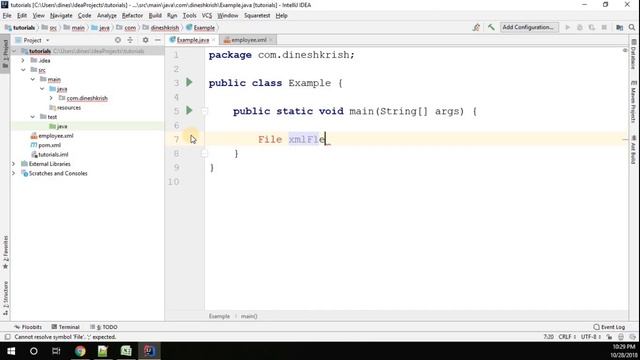Open the Maven Projects tool window
The image size is (640, 360).
[633, 102]
